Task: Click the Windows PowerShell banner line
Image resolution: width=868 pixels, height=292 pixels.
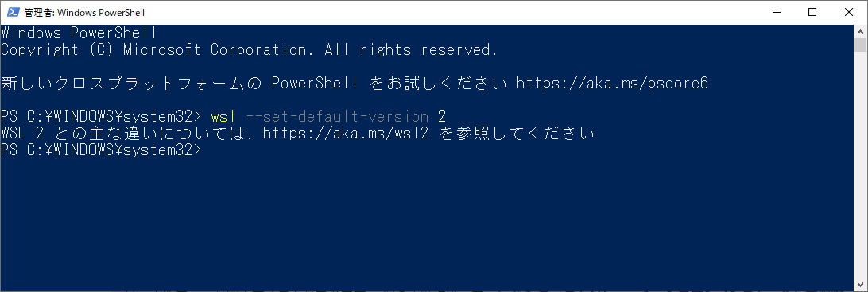Action: (x=79, y=33)
